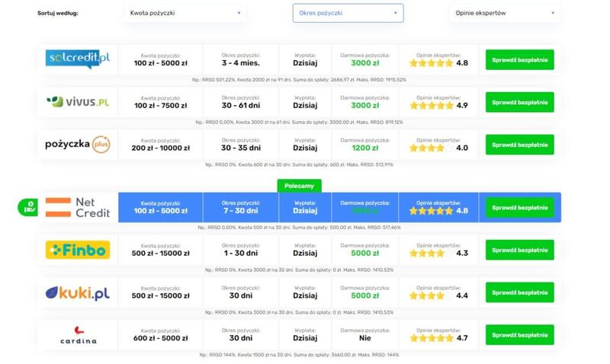Click the Cardina logo

(78, 335)
